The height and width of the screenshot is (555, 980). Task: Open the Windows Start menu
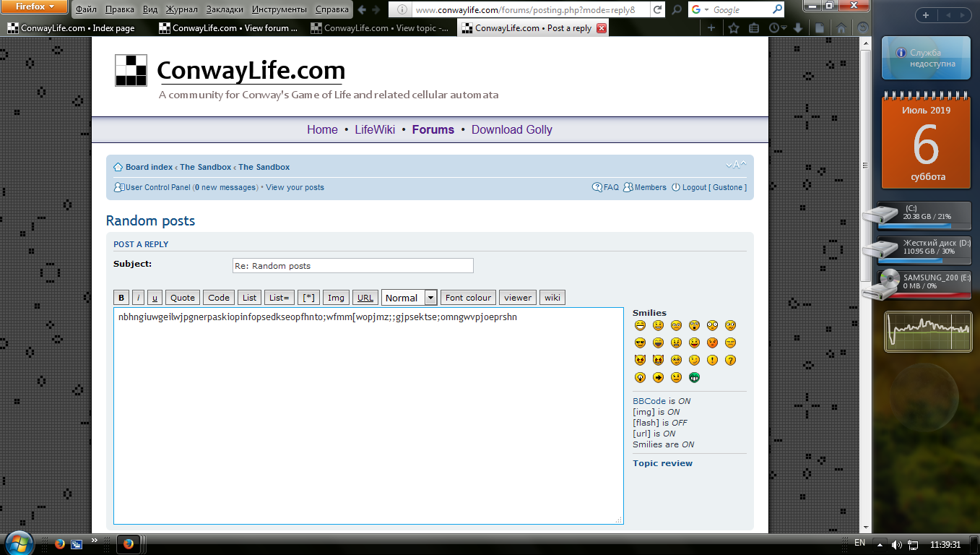pos(18,543)
